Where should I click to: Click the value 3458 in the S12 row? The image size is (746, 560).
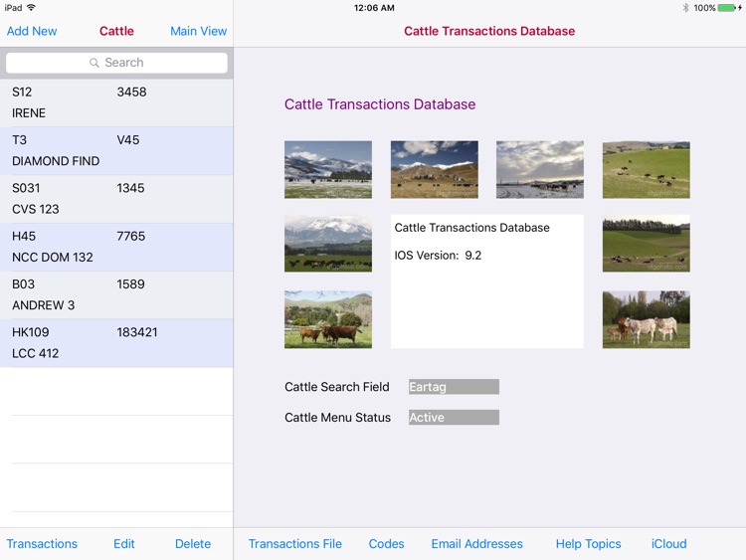[x=131, y=92]
